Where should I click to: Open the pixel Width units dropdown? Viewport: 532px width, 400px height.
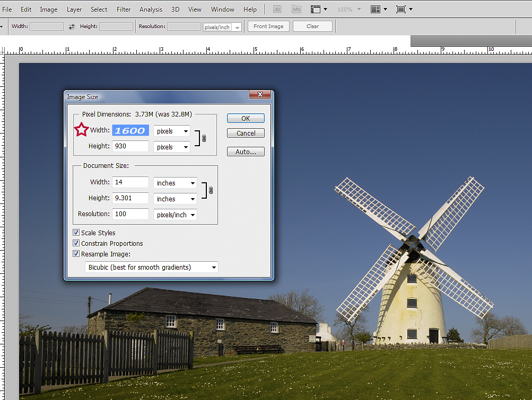point(171,131)
